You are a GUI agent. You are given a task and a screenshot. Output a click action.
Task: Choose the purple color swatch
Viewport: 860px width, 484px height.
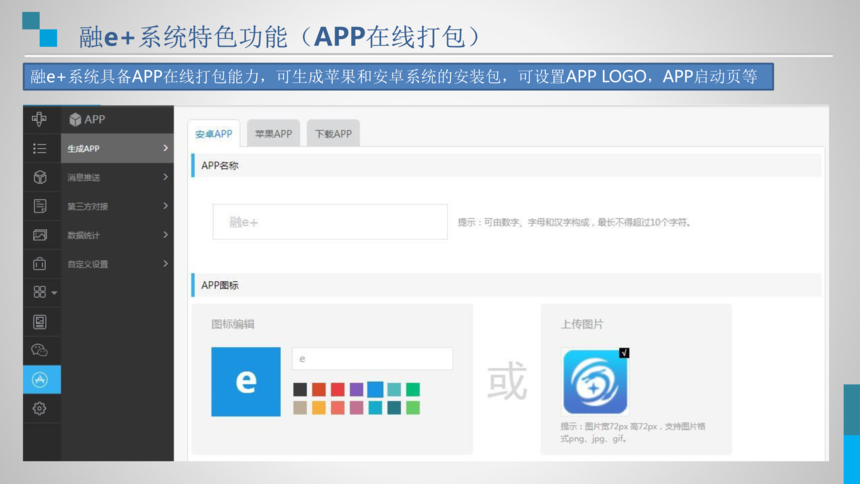pyautogui.click(x=356, y=389)
